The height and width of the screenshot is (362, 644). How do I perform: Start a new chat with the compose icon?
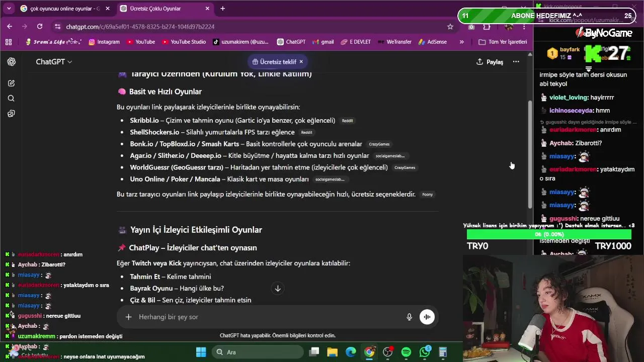[11, 83]
